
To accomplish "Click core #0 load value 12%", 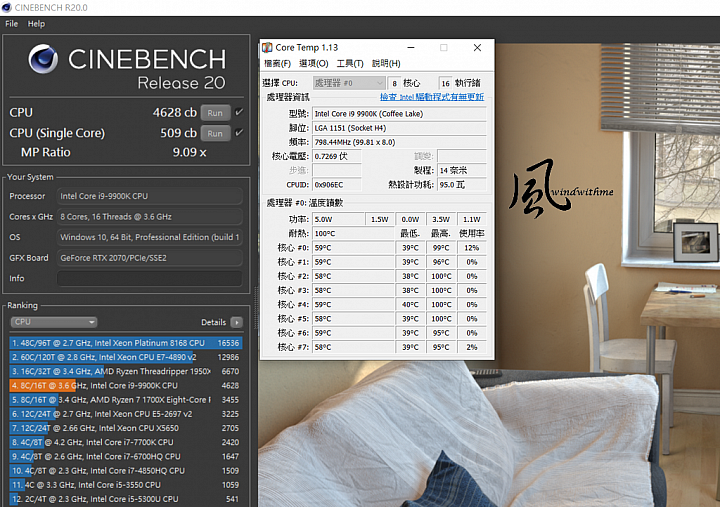I will (472, 248).
